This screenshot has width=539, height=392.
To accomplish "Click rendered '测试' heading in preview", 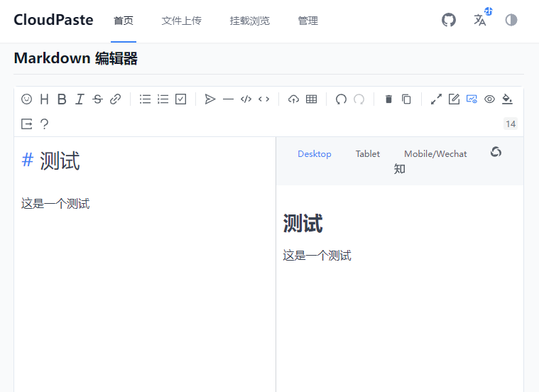I will click(x=303, y=223).
